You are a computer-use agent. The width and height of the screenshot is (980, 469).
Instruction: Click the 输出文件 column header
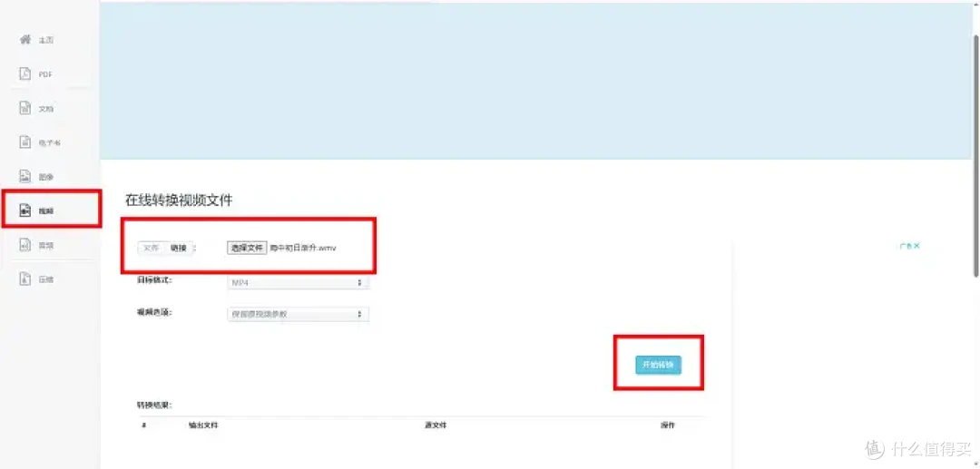click(x=203, y=425)
